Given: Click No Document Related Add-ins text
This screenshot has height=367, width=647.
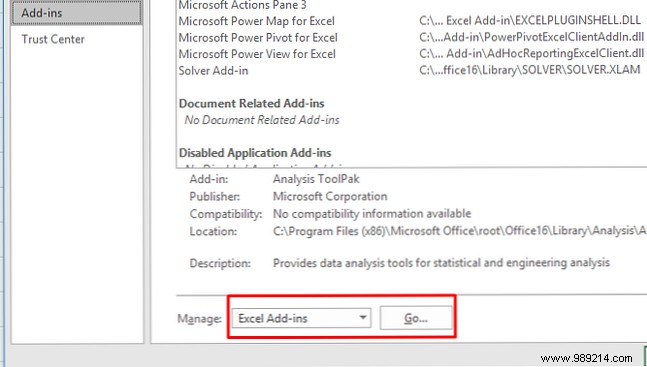Looking at the screenshot, I should pos(262,120).
